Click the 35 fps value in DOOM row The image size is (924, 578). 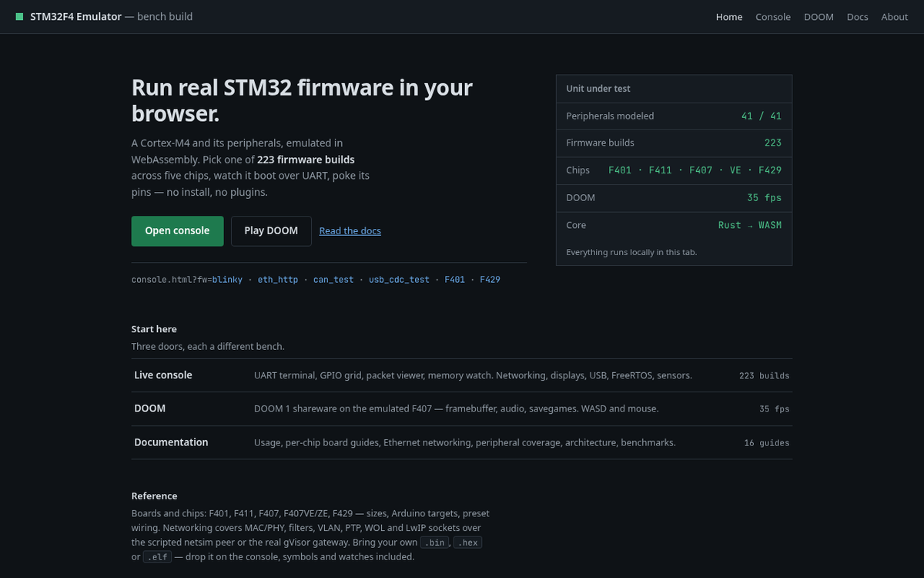(774, 408)
